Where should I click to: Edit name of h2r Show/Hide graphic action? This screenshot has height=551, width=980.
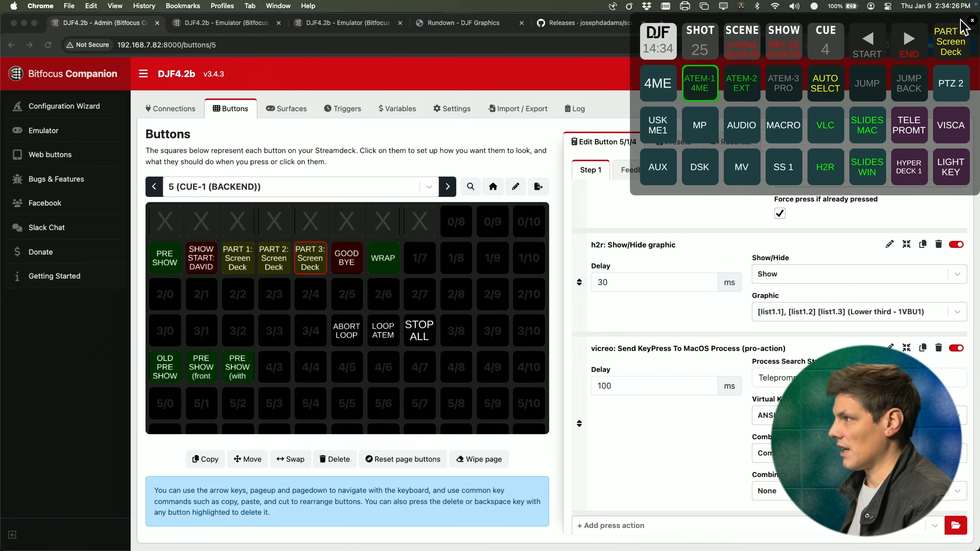(x=889, y=244)
